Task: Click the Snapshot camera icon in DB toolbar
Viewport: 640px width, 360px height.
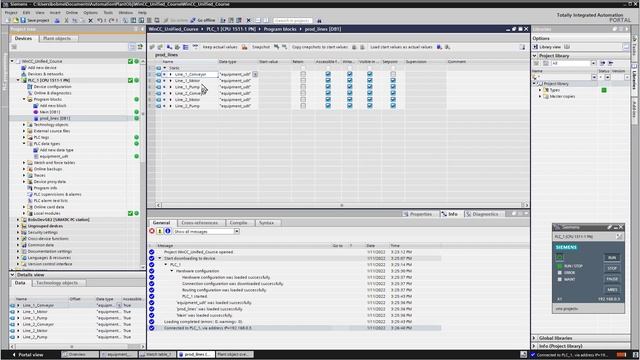Action: 244,47
